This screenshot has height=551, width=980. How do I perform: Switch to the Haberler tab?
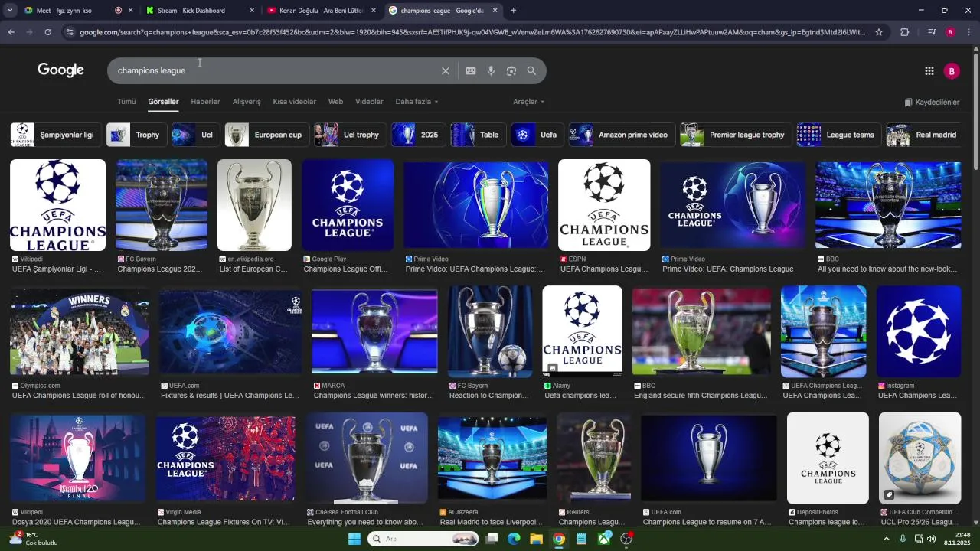coord(205,102)
